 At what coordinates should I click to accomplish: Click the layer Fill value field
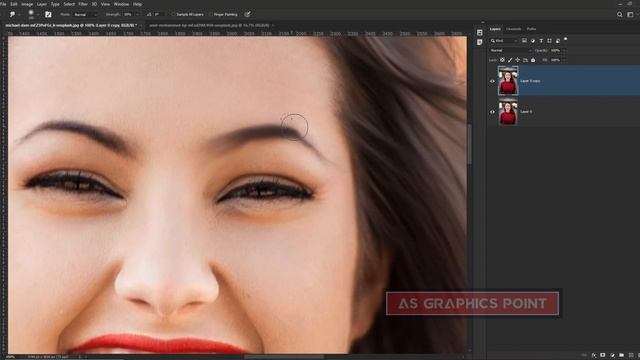click(x=556, y=60)
